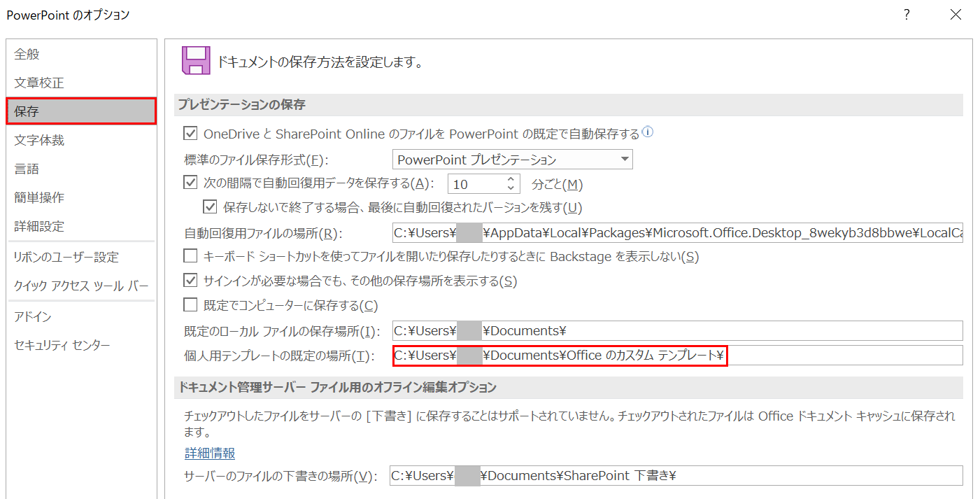Toggle OneDrive and SharePoint autosave checkbox
The width and height of the screenshot is (980, 499).
190,133
